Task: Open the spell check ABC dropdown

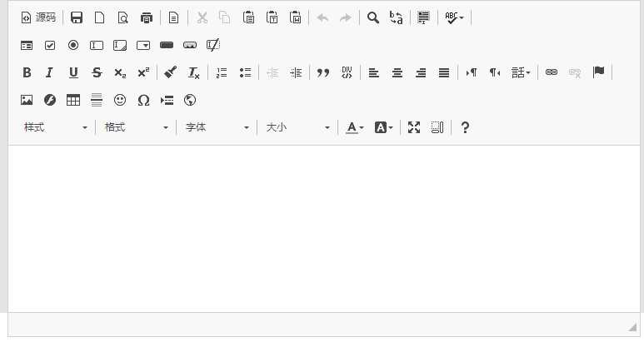Action: (x=454, y=17)
